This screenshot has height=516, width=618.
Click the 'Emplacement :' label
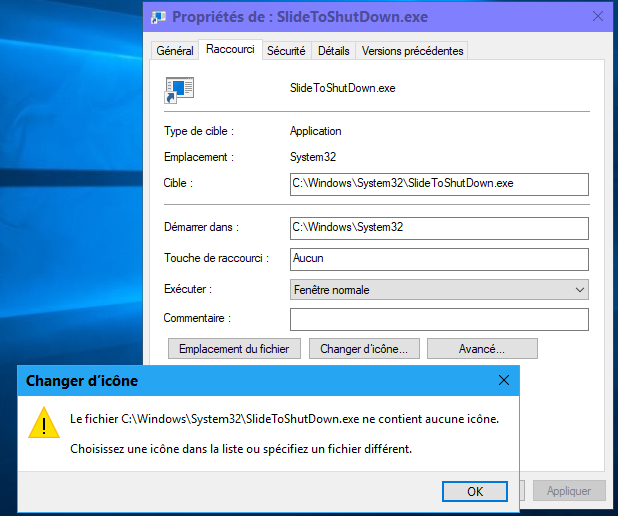[x=199, y=157]
